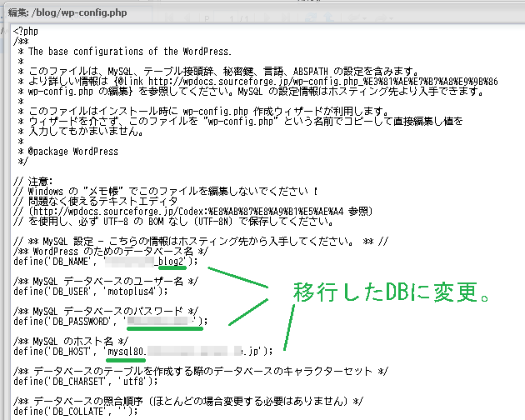Click the '// ** MySQL 設定' comment line
The height and width of the screenshot is (420, 525).
[200, 241]
